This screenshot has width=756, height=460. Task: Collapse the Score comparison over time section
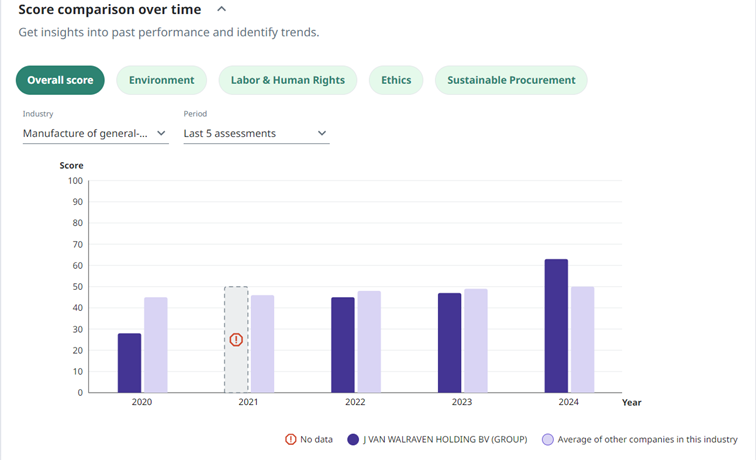(x=221, y=10)
